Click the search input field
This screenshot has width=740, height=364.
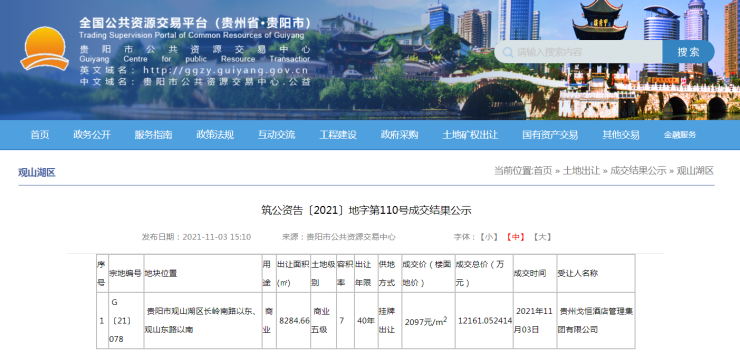(579, 52)
